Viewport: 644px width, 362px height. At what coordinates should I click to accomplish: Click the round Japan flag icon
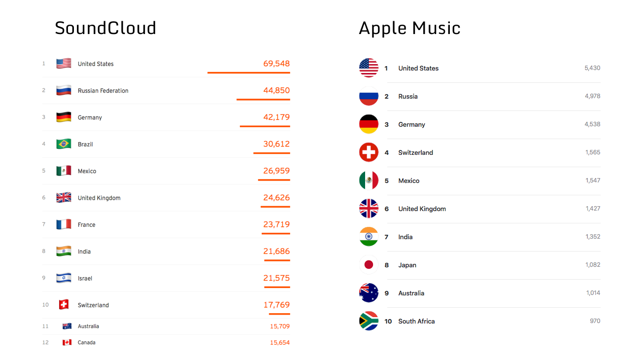(369, 265)
